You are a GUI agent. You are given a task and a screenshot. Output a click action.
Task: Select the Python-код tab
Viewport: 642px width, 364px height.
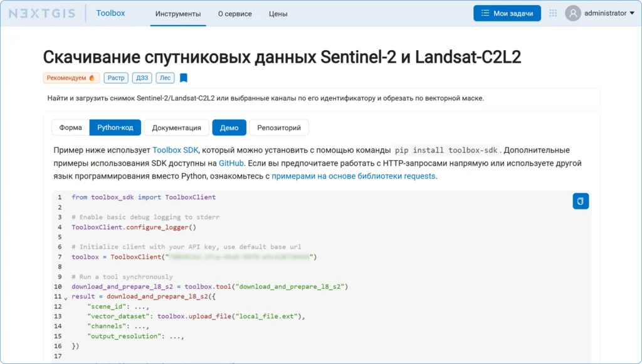(x=115, y=128)
